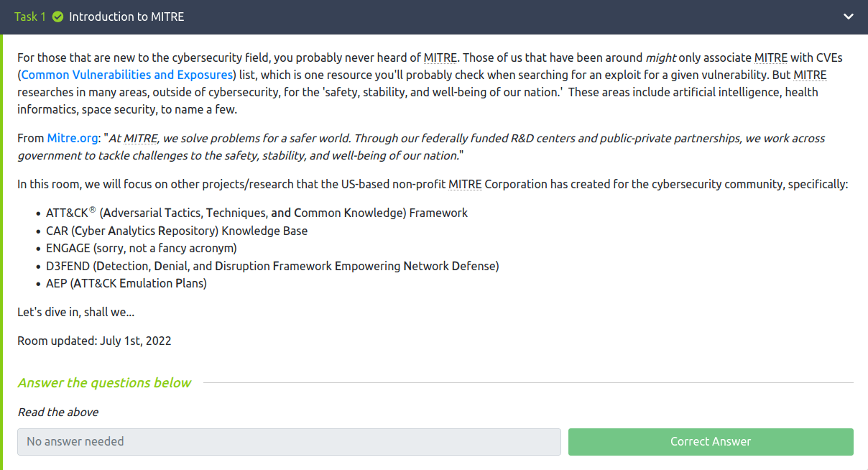
Task: Click the ENGAGE list entry
Action: pyautogui.click(x=136, y=249)
